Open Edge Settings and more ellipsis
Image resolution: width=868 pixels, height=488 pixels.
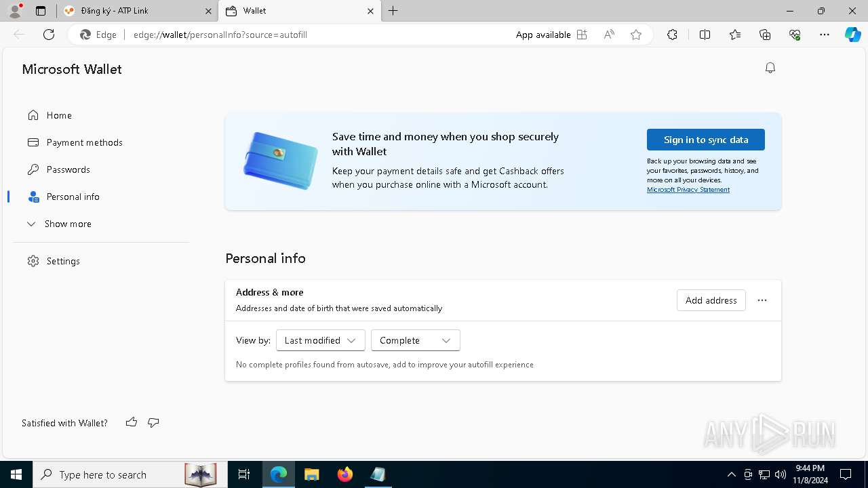pyautogui.click(x=825, y=35)
